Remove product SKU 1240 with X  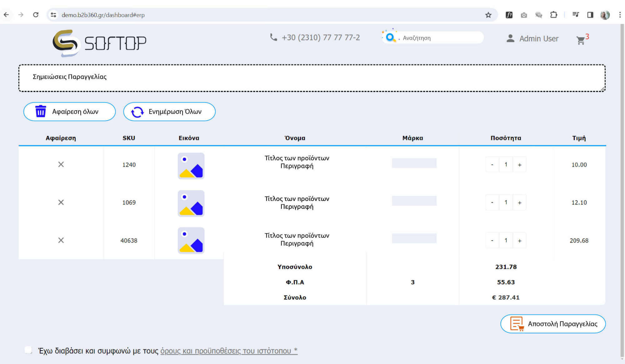pos(61,164)
